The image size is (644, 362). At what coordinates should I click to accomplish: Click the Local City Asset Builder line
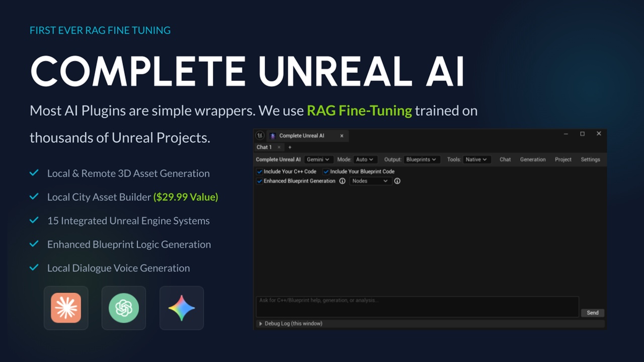133,197
